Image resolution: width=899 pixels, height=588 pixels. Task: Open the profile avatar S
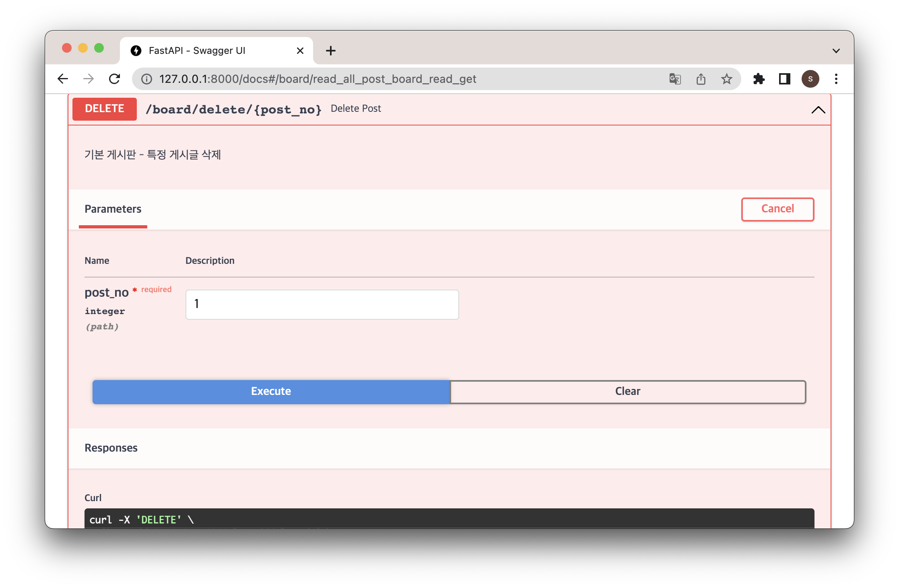[810, 79]
